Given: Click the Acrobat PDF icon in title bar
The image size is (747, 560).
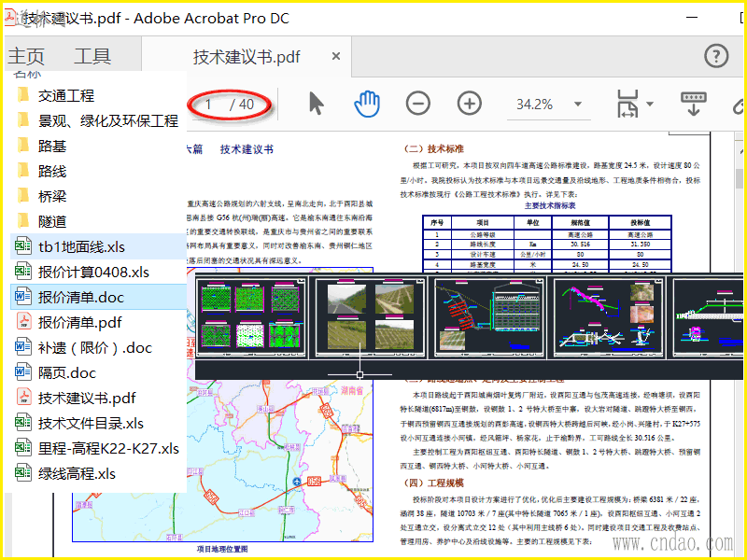Looking at the screenshot, I should pyautogui.click(x=10, y=18).
